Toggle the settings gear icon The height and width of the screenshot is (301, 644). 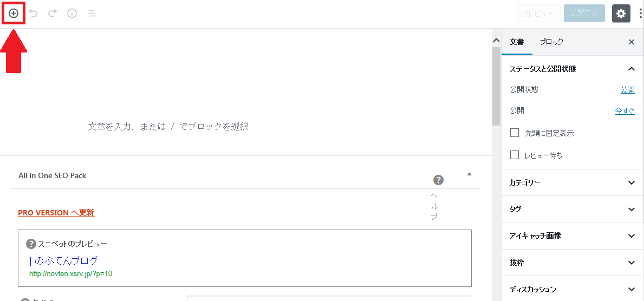tap(621, 14)
